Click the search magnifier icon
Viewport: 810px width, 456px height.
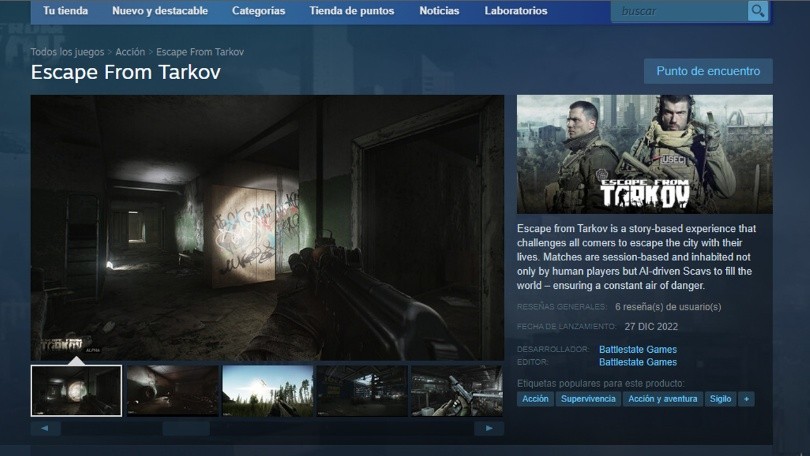757,11
